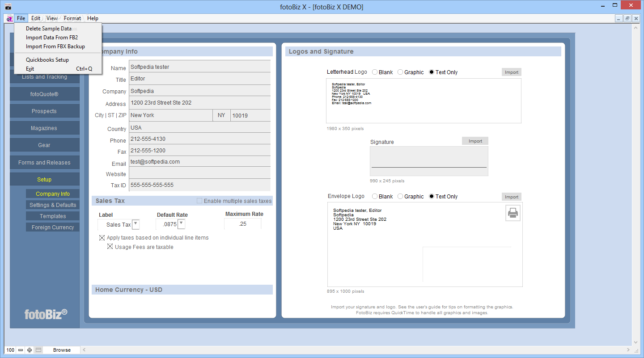644x358 pixels.
Task: Uncheck Apply taxes based on individual line items
Action: [102, 238]
